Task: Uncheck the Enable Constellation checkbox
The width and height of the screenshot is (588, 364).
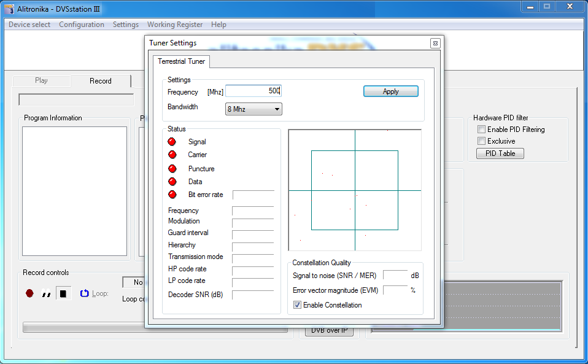Action: 298,305
